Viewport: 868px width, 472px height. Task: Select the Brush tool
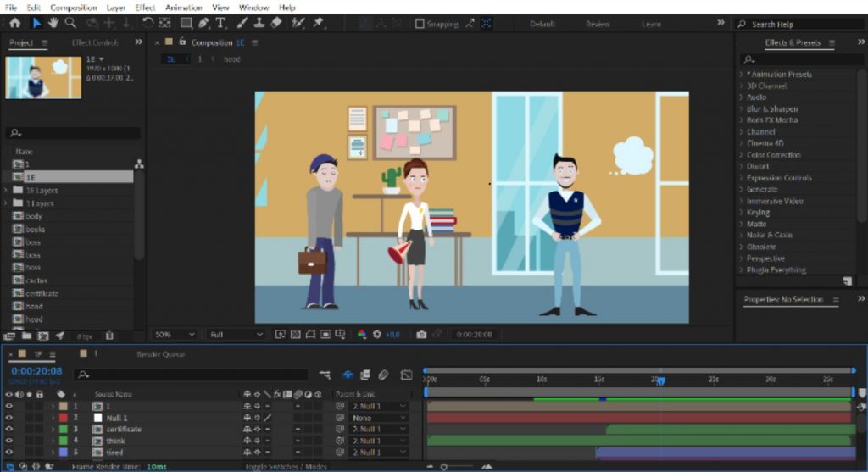tap(242, 24)
